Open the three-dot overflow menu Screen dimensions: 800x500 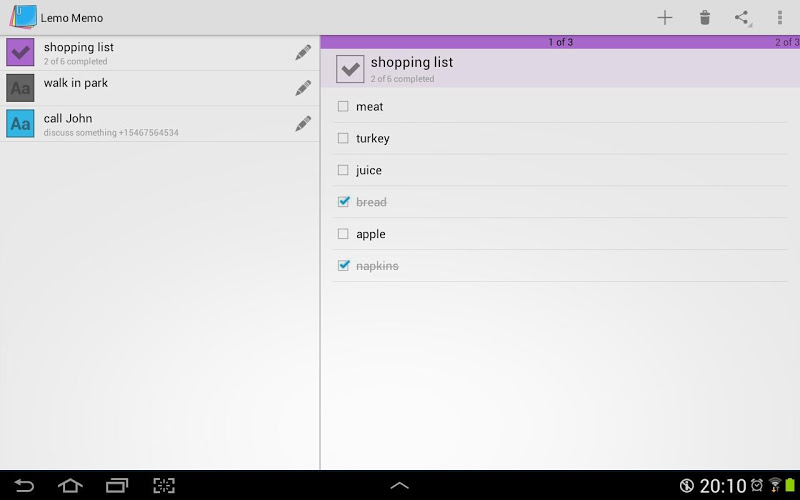click(x=780, y=18)
